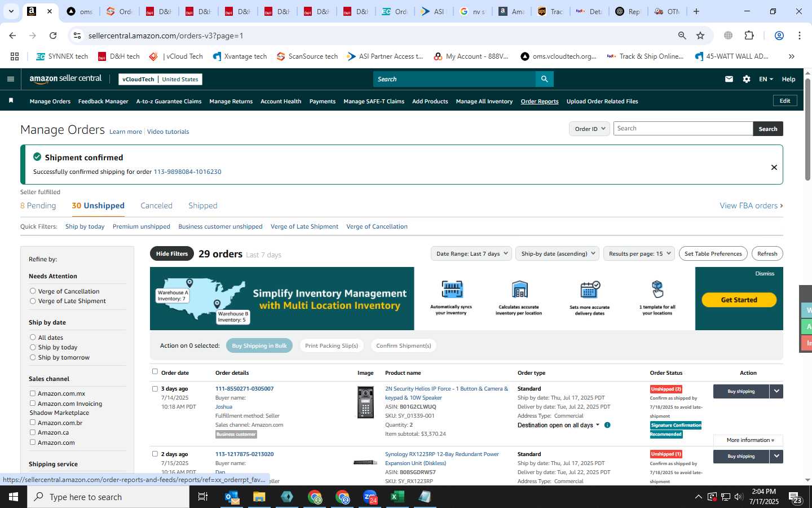Click View FBA orders link
The height and width of the screenshot is (508, 812).
pos(751,205)
